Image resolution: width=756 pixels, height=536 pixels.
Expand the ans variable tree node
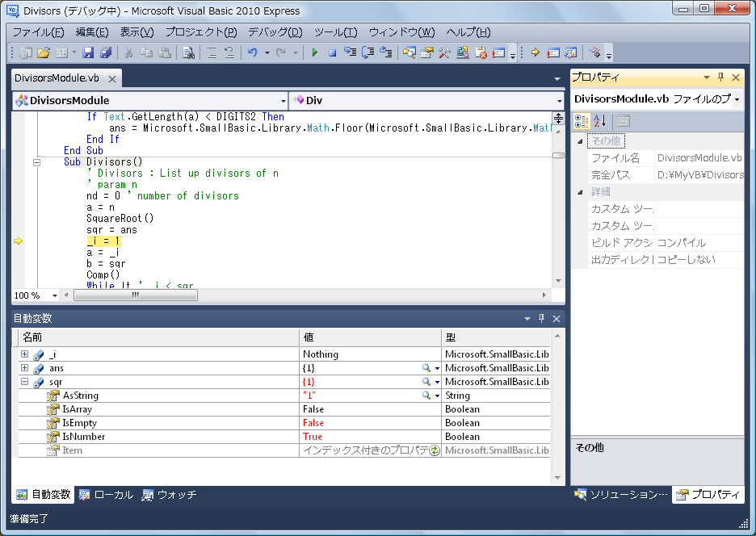pos(25,368)
